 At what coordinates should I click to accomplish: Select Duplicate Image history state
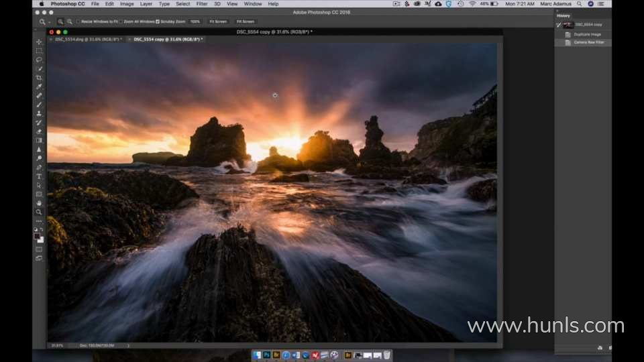click(587, 34)
